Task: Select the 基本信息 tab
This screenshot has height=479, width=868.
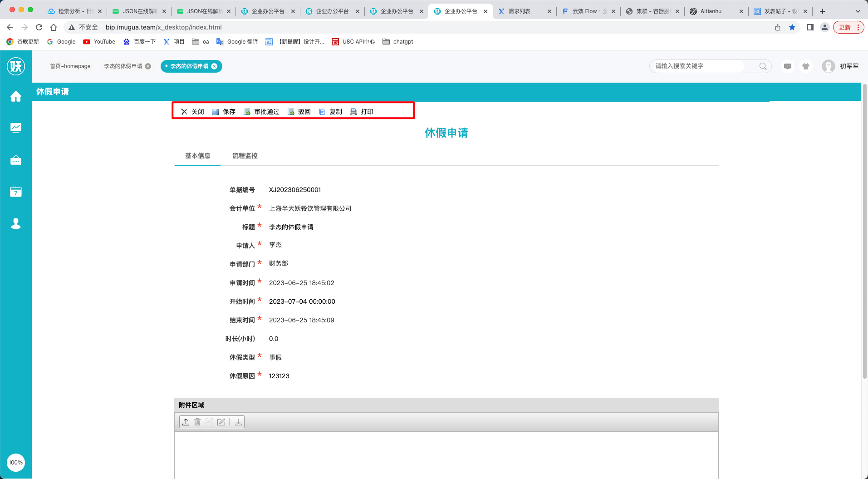Action: coord(198,156)
